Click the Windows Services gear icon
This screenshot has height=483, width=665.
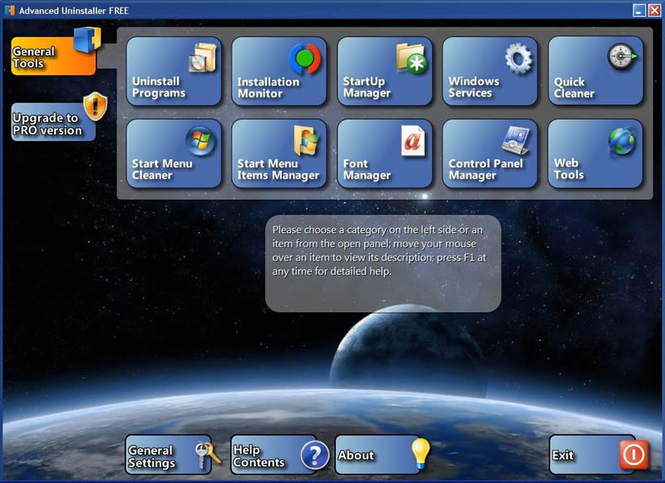click(518, 58)
